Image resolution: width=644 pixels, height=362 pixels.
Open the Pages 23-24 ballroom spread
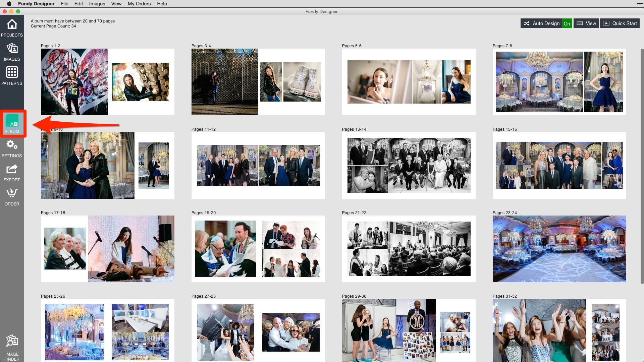point(559,249)
